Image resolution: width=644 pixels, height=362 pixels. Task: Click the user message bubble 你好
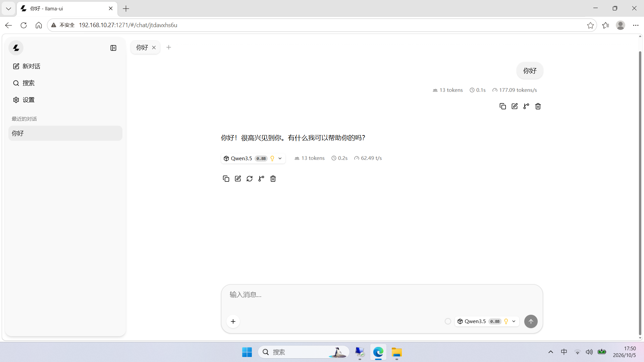(x=530, y=71)
